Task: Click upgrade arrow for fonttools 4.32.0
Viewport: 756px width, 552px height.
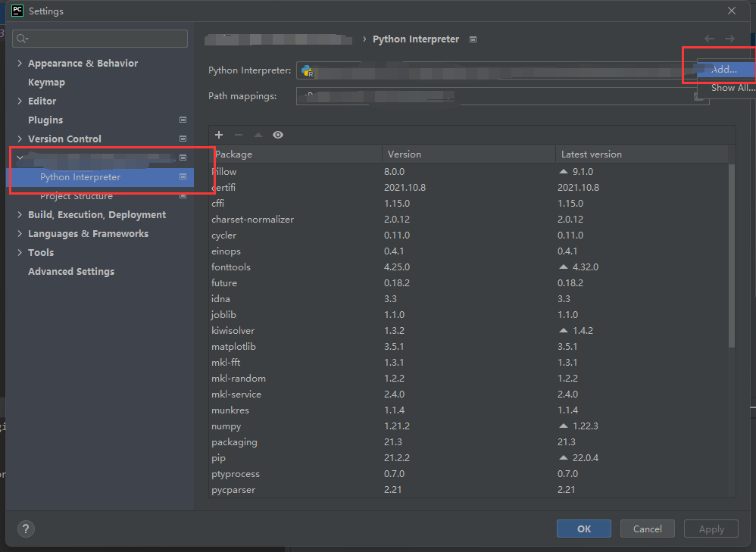Action: [563, 267]
